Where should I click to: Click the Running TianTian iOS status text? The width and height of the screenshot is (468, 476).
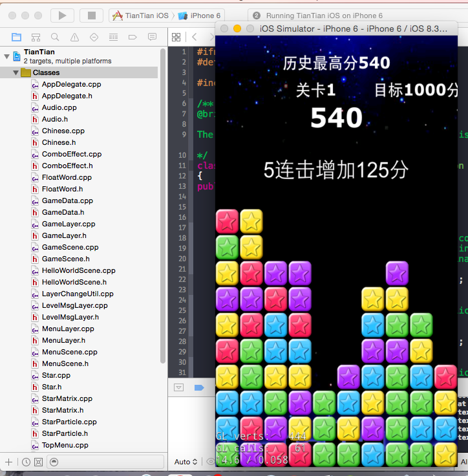(324, 16)
